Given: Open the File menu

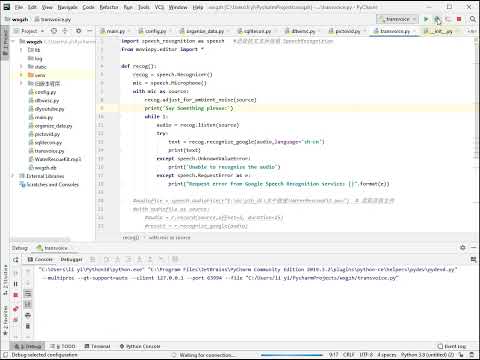Looking at the screenshot, I should point(19,7).
